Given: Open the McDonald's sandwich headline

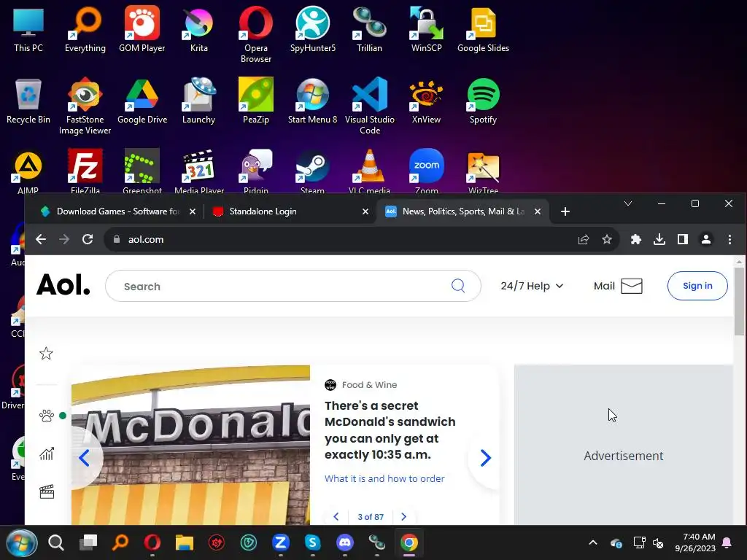Looking at the screenshot, I should [390, 430].
